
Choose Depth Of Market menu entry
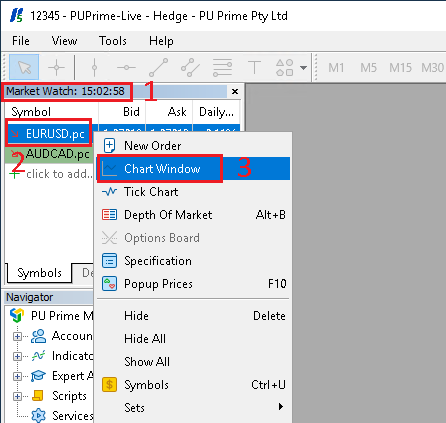[193, 215]
